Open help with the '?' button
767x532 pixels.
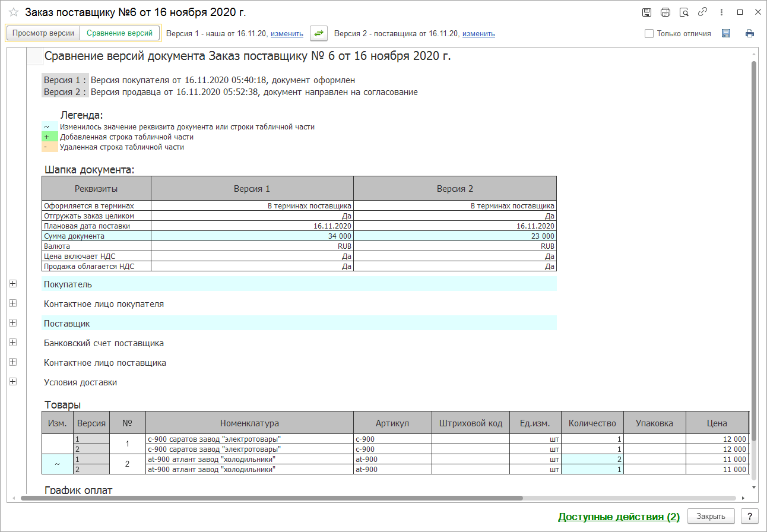point(750,517)
